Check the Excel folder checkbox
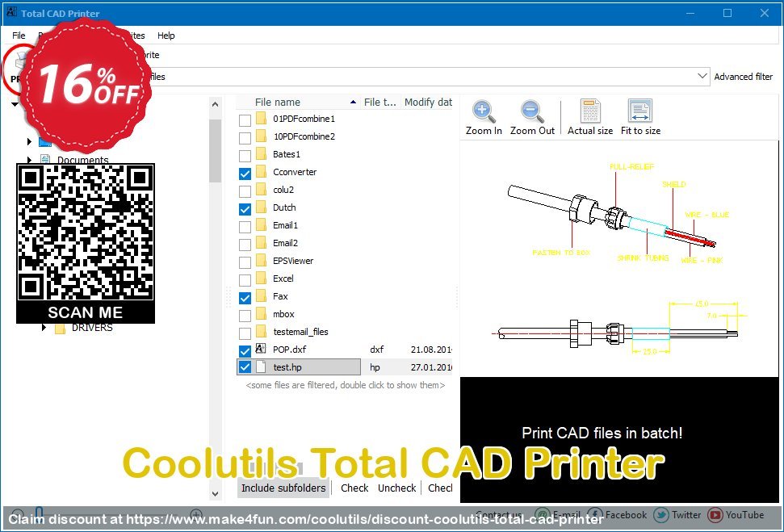This screenshot has height=532, width=784. point(245,280)
